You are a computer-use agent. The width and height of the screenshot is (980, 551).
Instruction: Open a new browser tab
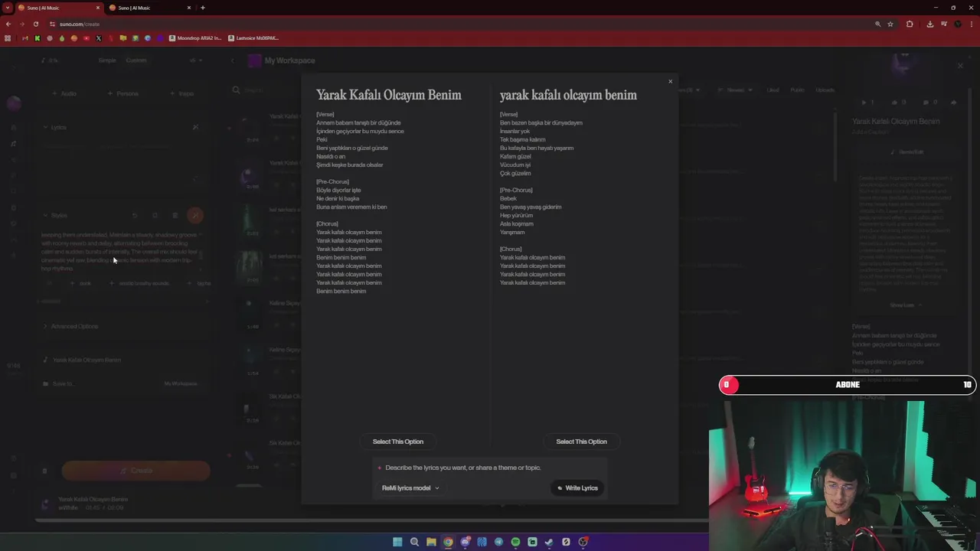coord(202,8)
